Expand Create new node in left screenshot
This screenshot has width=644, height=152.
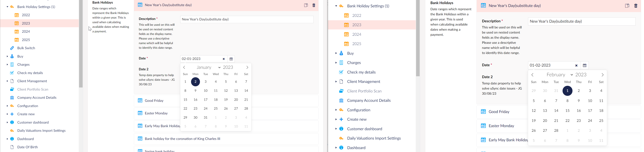(7, 114)
